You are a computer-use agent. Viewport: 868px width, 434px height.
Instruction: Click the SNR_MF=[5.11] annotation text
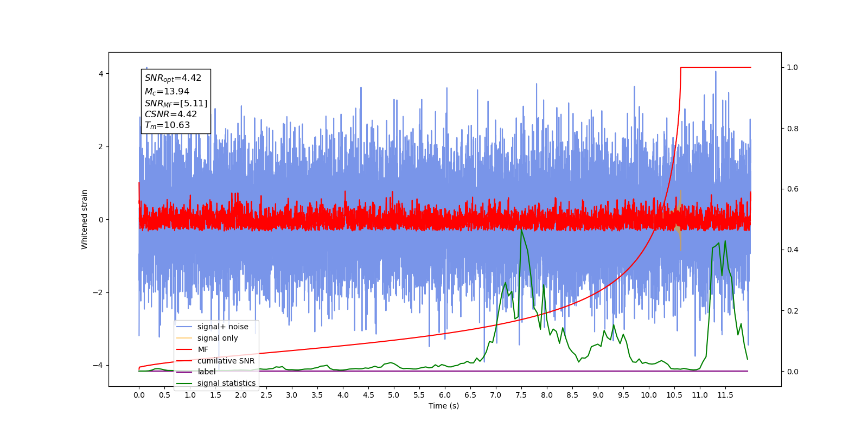coord(176,104)
